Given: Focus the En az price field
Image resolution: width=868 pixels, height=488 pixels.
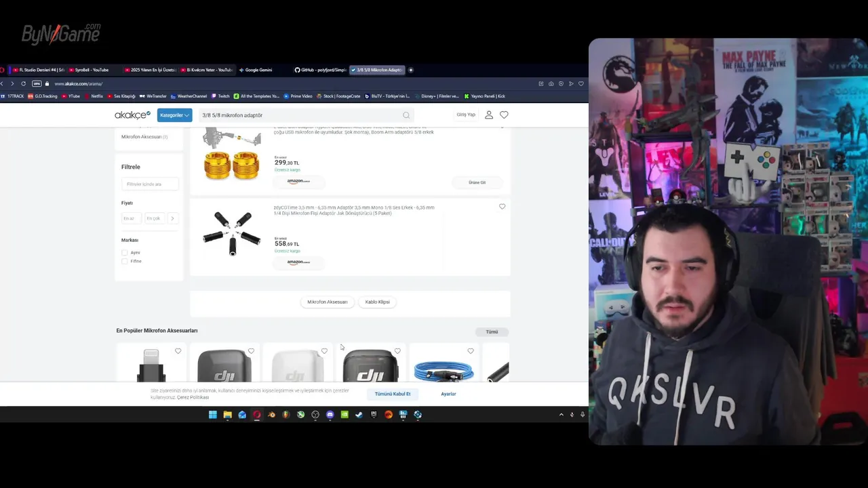Looking at the screenshot, I should pos(132,218).
